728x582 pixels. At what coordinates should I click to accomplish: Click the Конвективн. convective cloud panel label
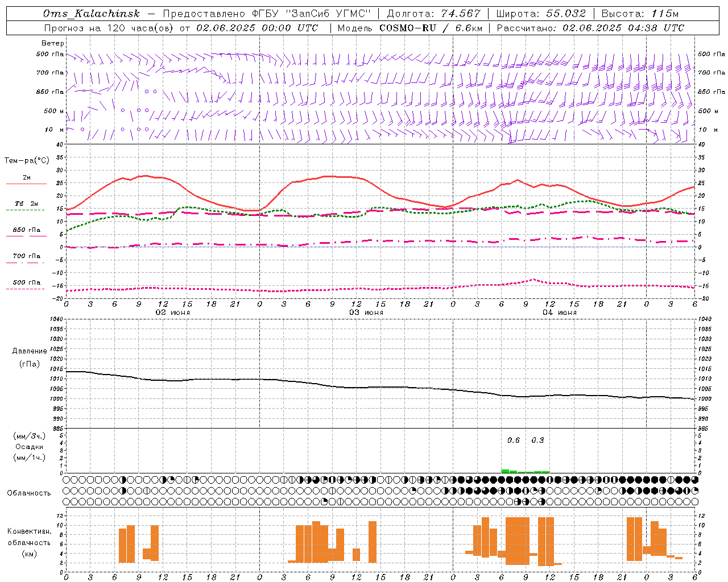pos(29,531)
